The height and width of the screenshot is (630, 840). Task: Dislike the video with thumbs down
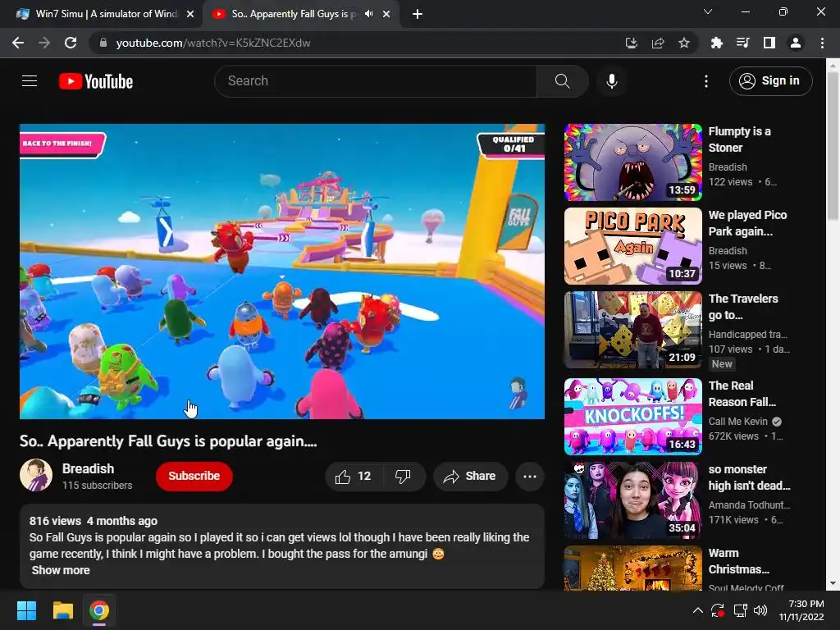pos(403,477)
